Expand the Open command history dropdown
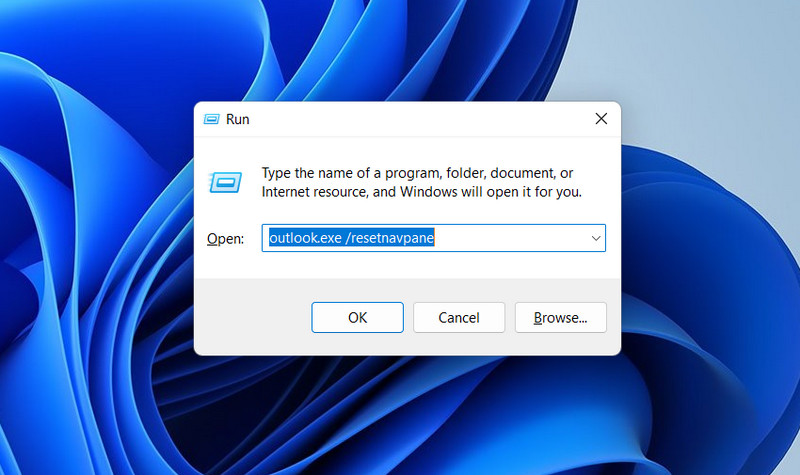Screen dimensions: 800x475 pos(595,238)
